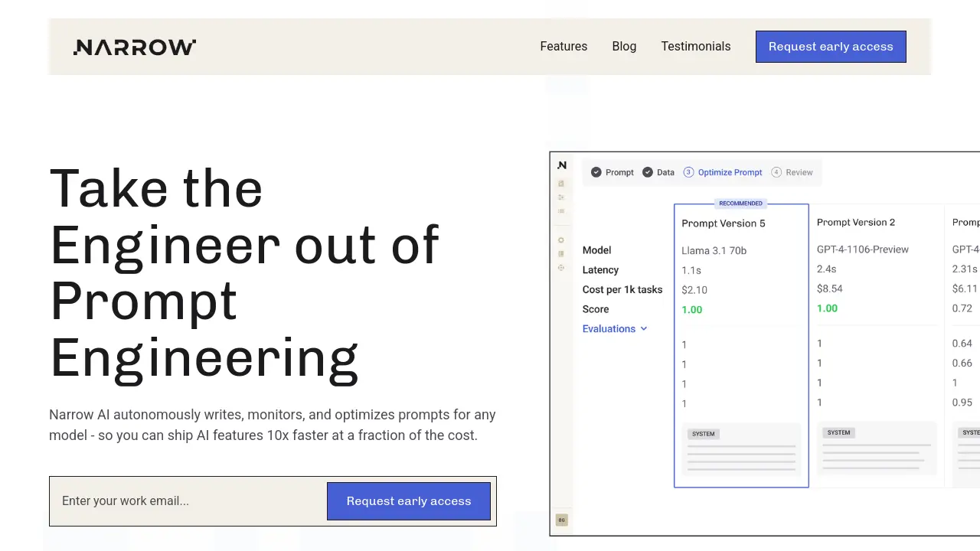Click the completed Prompt step checkmark

click(596, 172)
